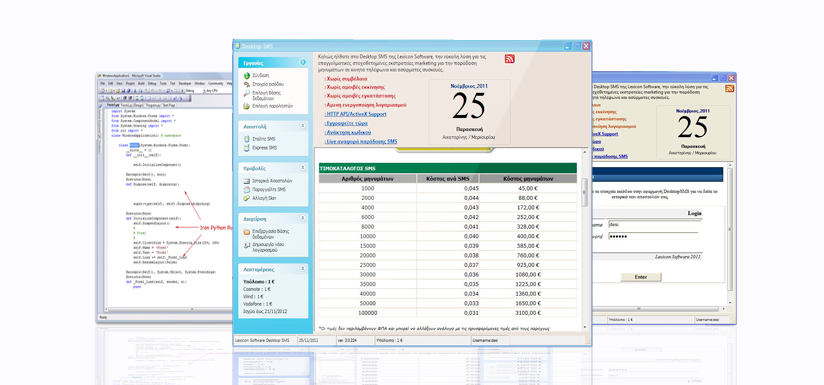Viewport: 824px width, 385px height.
Task: Click Επιλογή Βάσης δεδομένων magnifier icon
Action: point(247,93)
